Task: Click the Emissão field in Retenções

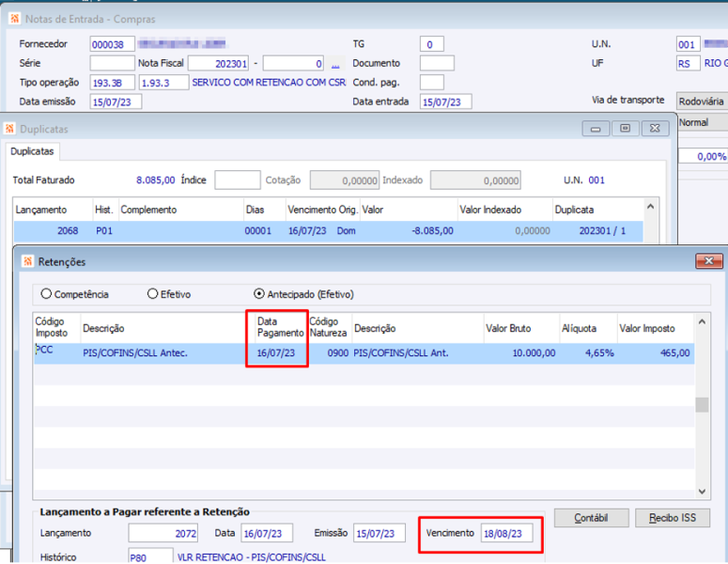Action: point(379,533)
